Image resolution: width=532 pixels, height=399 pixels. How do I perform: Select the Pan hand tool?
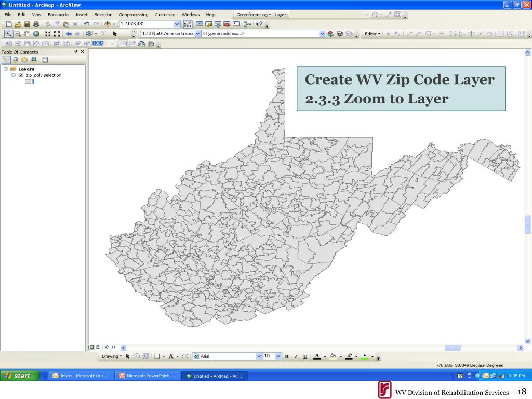coord(27,34)
